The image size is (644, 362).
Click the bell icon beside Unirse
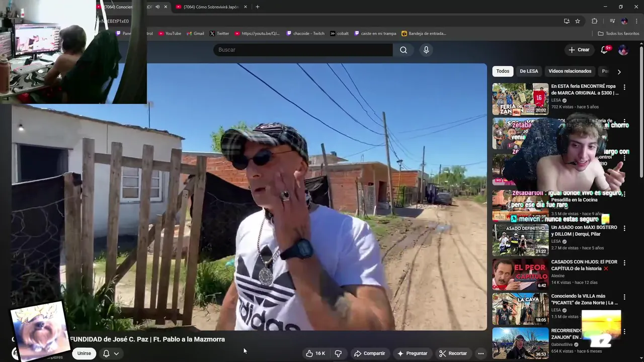click(106, 353)
